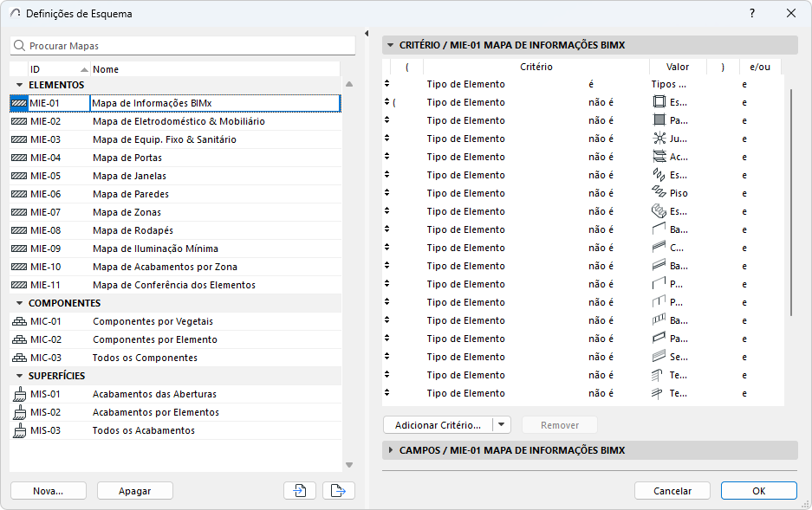This screenshot has height=510, width=812.
Task: Select the Mapa de Rodapés schema
Action: [x=133, y=230]
